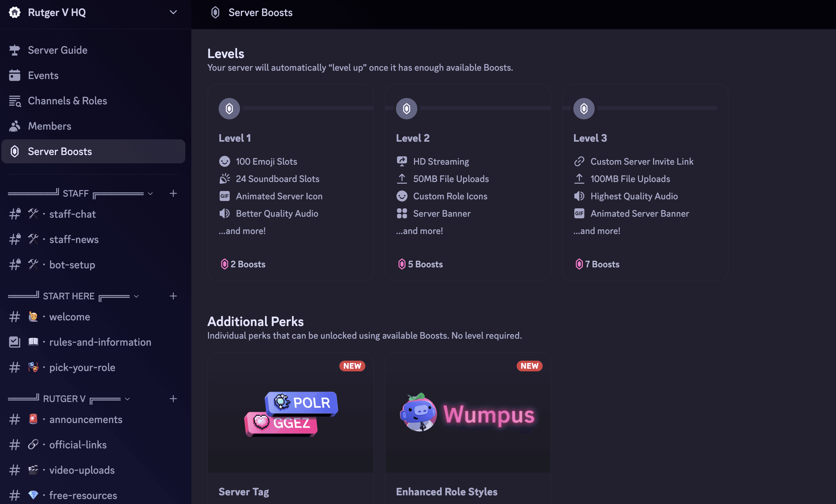Screen dimensions: 836x504
Task: Click the Server Boosts gem icon in sidebar
Action: (15, 151)
